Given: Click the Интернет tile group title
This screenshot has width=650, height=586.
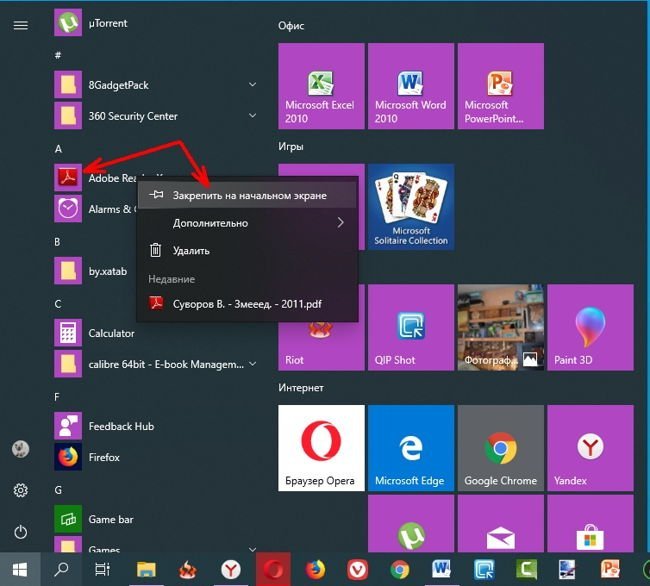Looking at the screenshot, I should point(301,388).
